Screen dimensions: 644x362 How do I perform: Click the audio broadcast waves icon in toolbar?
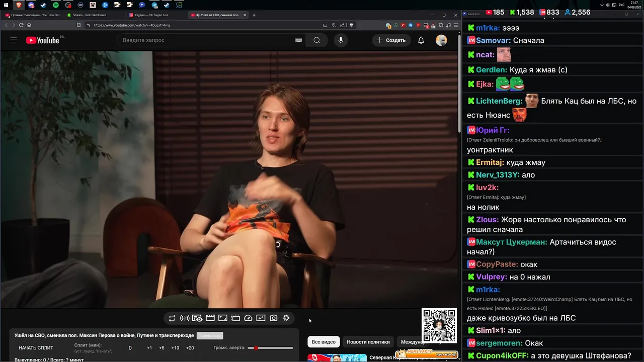point(185,318)
